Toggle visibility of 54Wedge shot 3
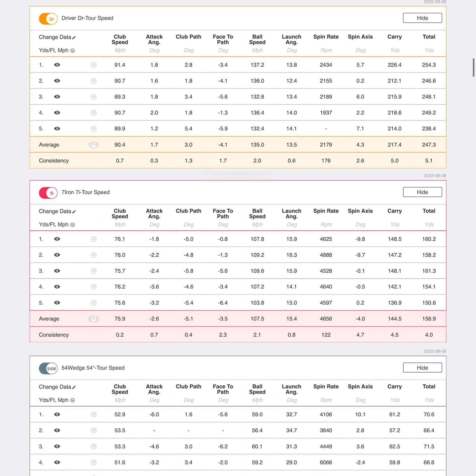Viewport: 476px width, 476px height. [57, 446]
